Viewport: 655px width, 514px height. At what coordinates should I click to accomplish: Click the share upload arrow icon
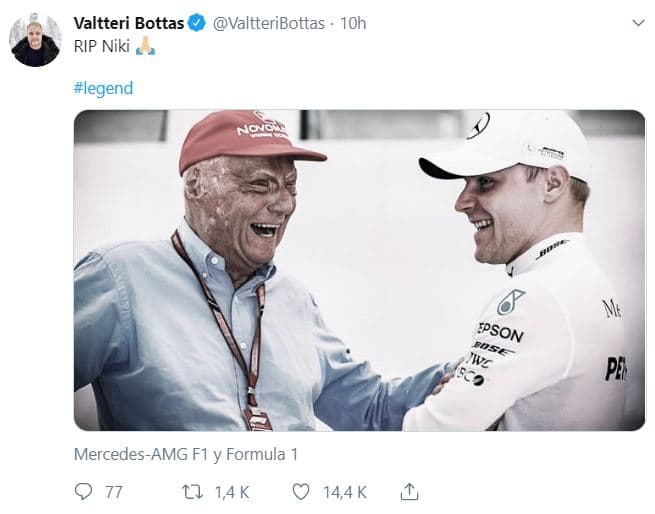coord(409,491)
